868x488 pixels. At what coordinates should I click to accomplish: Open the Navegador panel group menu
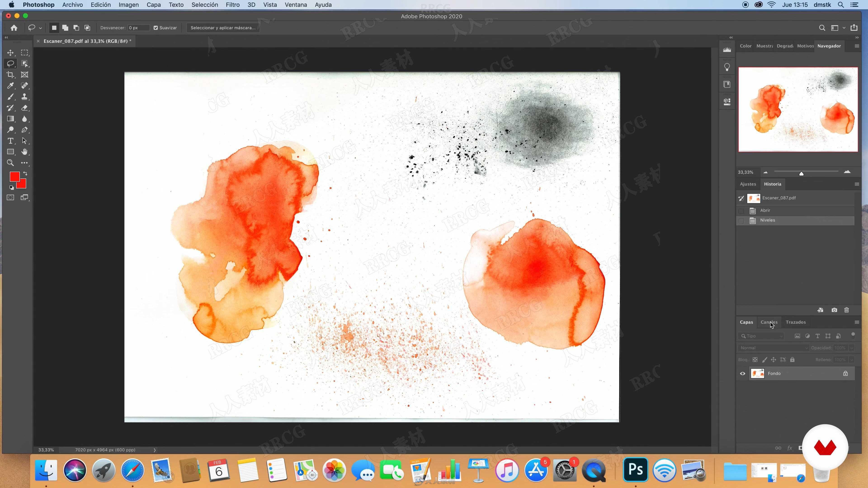[857, 46]
